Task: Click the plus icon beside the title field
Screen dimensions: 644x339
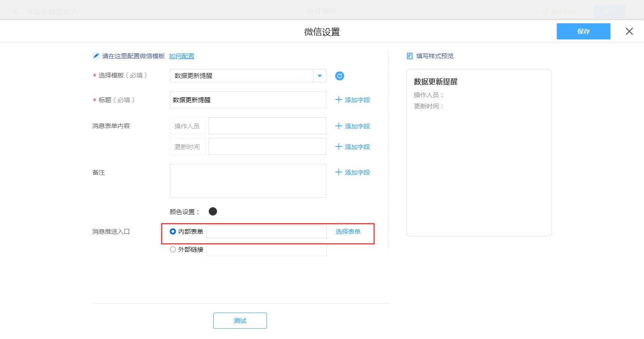Action: (339, 100)
